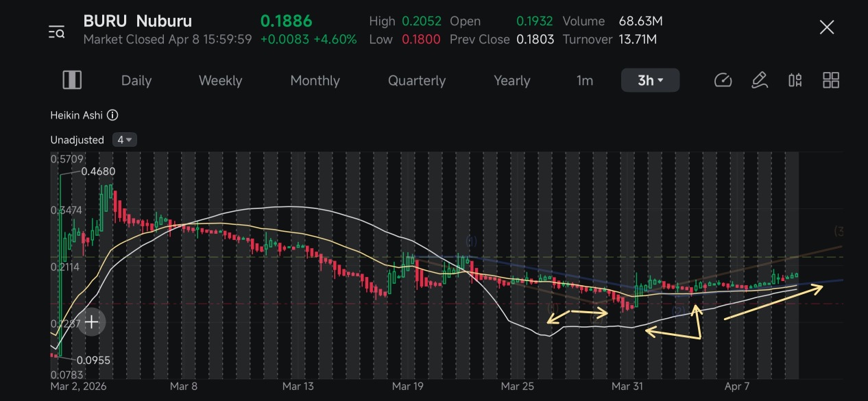868x401 pixels.
Task: Open the grid multi-chart layout icon
Action: 831,80
